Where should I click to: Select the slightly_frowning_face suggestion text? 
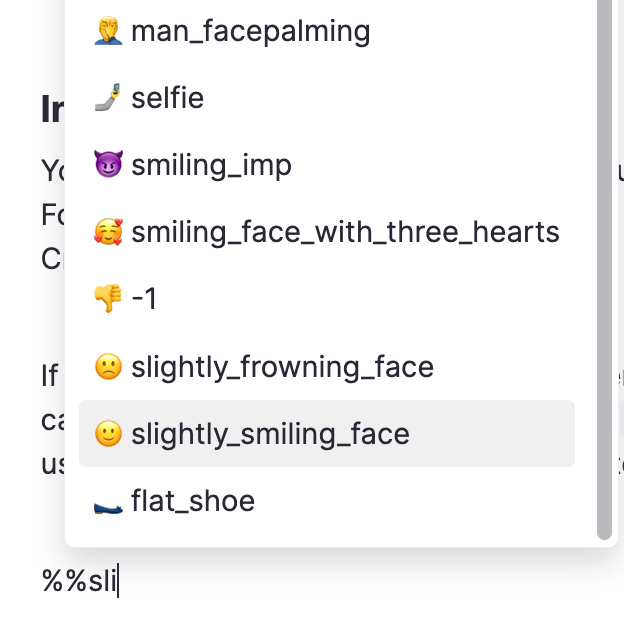coord(282,367)
